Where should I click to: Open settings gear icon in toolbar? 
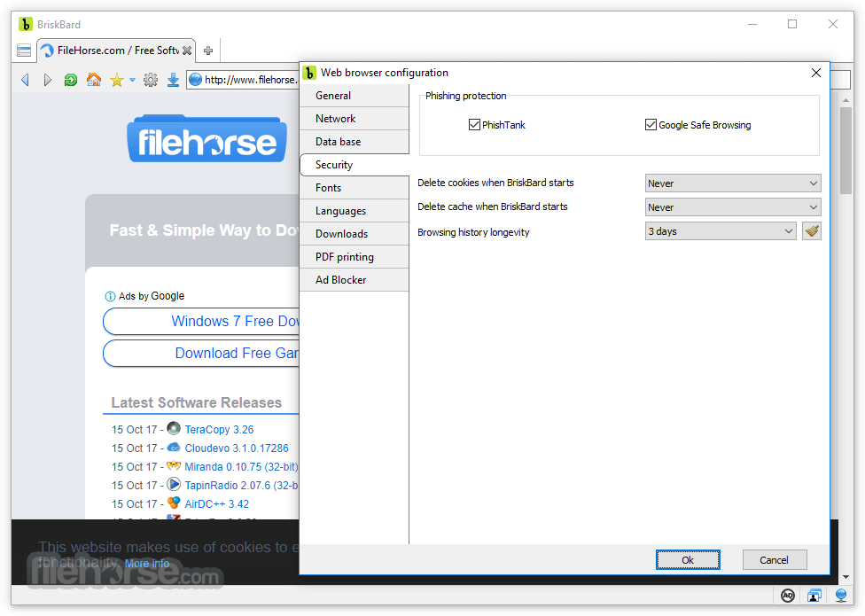tap(150, 81)
